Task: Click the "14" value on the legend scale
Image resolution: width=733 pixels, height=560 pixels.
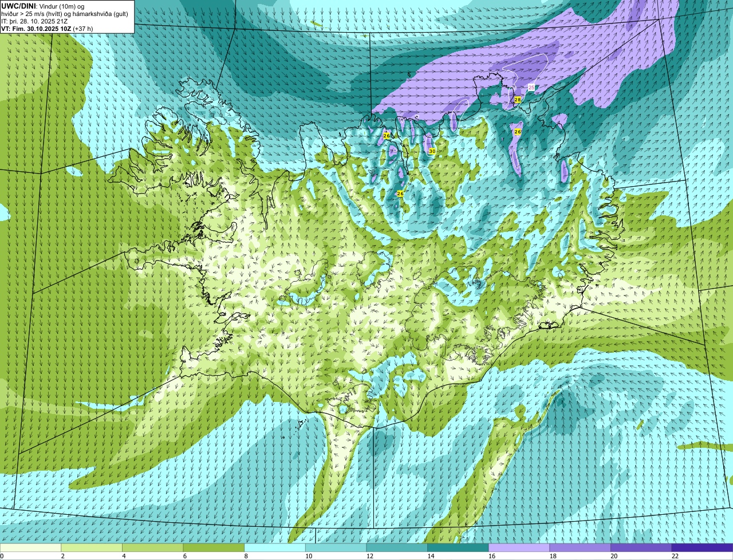Action: 431,556
